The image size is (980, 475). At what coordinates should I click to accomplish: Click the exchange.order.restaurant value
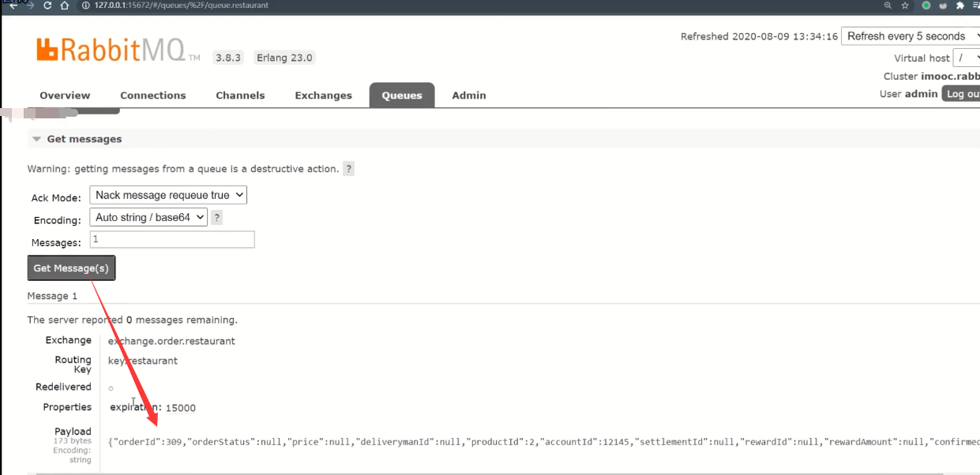tap(171, 342)
